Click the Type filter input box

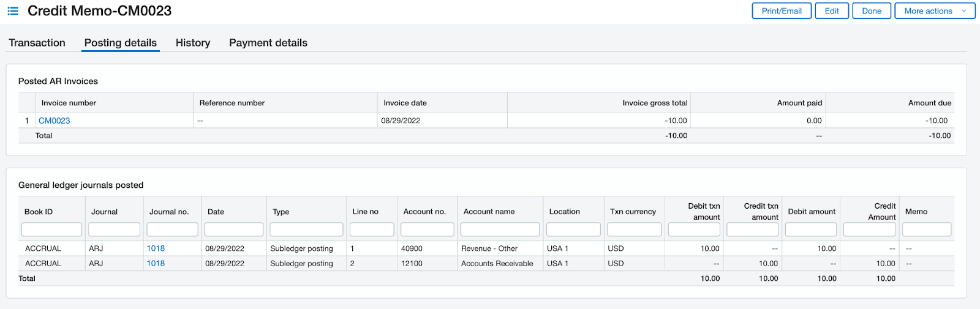[x=306, y=229]
